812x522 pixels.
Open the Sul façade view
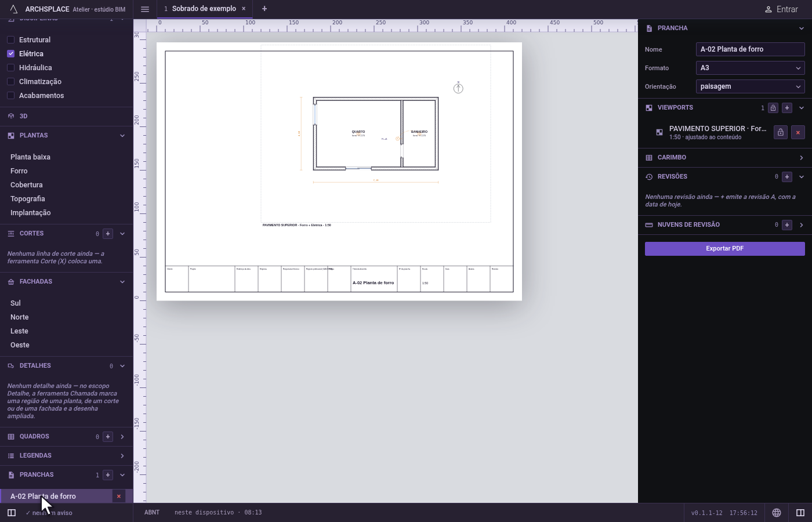pos(16,303)
